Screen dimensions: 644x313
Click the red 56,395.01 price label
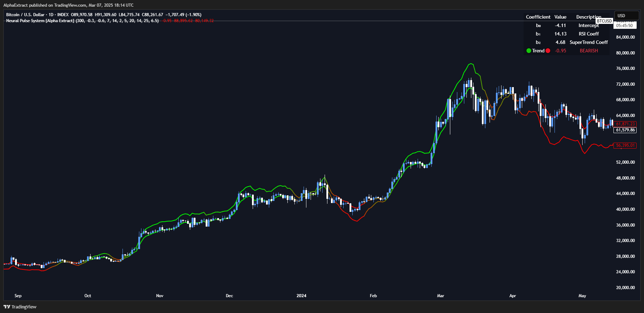coord(625,145)
